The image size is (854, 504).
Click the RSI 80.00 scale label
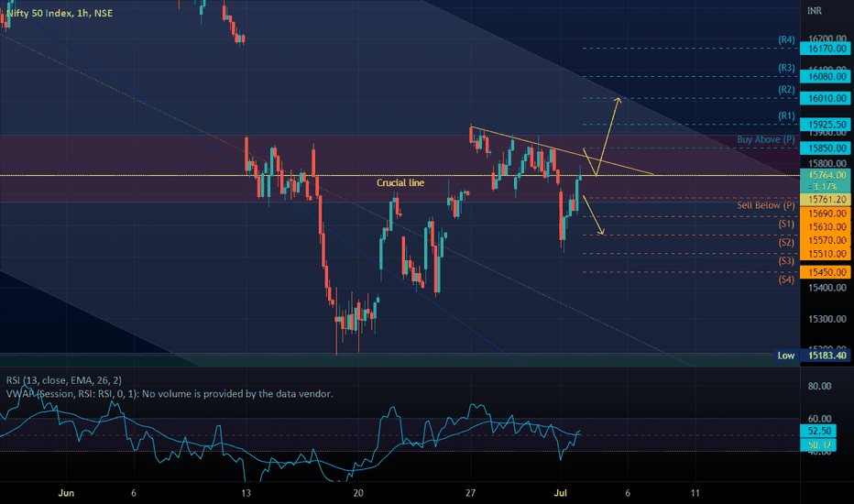point(819,387)
